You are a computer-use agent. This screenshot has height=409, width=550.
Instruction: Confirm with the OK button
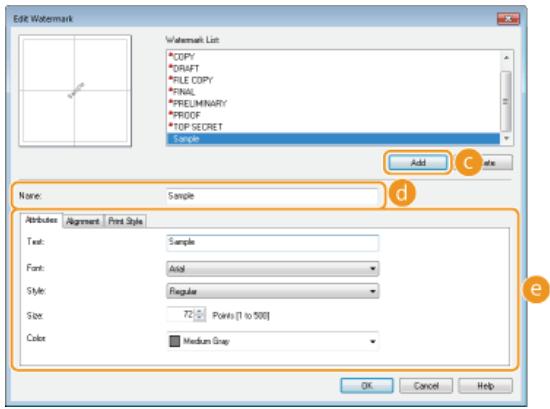[367, 386]
